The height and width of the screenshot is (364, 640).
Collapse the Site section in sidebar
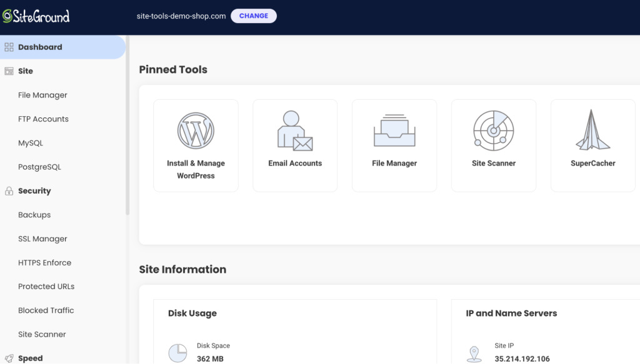point(26,71)
